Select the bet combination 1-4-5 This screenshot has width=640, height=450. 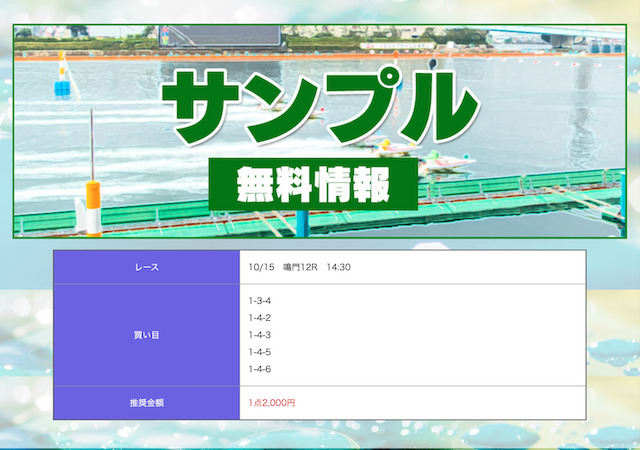tap(260, 352)
